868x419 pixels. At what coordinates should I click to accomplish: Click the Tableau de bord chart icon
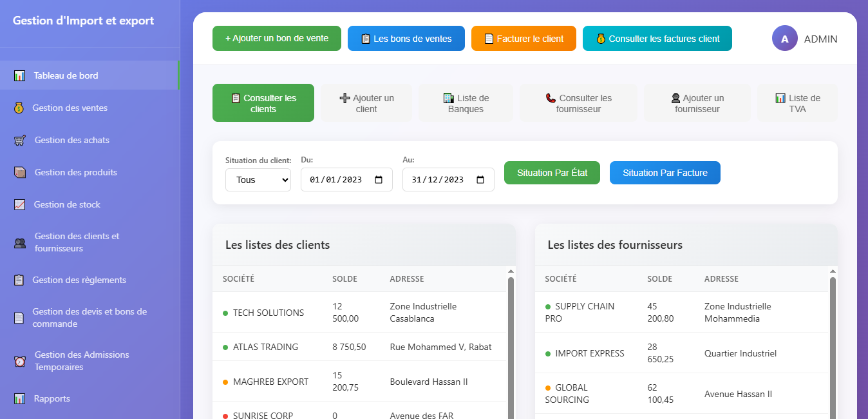click(x=20, y=76)
